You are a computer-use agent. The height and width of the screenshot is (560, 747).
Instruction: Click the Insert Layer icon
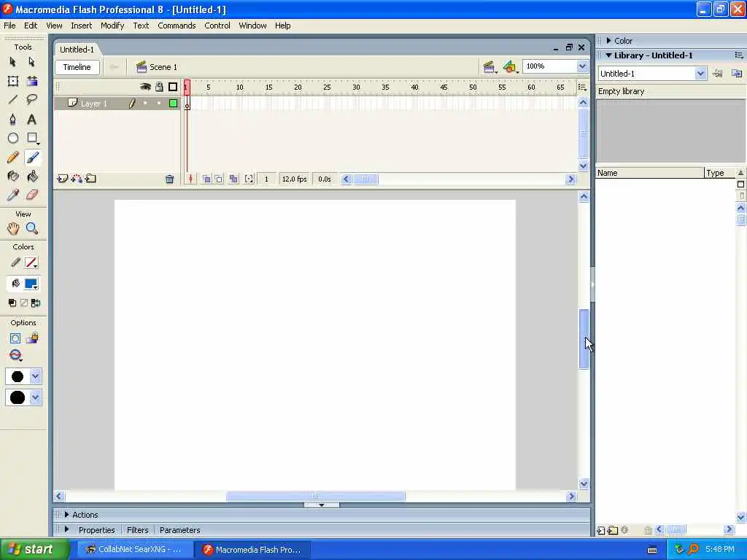tap(63, 179)
